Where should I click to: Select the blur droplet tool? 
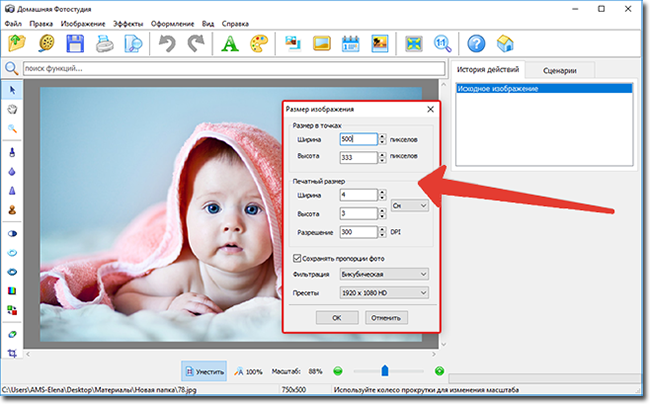tap(12, 171)
